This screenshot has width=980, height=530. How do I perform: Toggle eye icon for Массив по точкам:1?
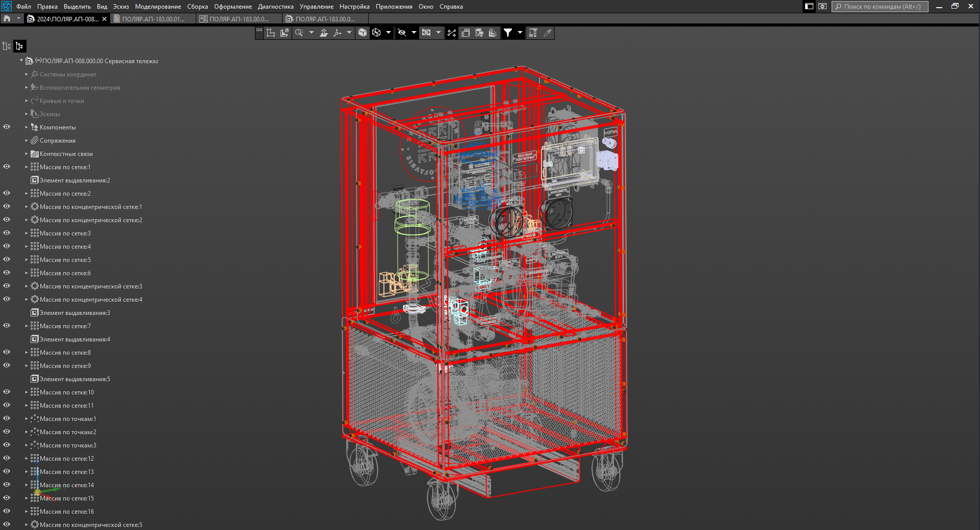[x=7, y=418]
